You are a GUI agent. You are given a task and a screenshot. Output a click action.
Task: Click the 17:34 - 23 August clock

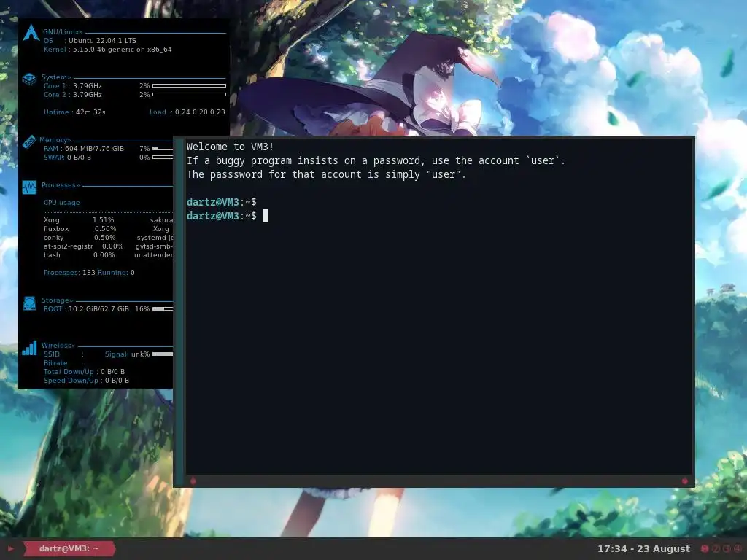point(643,548)
